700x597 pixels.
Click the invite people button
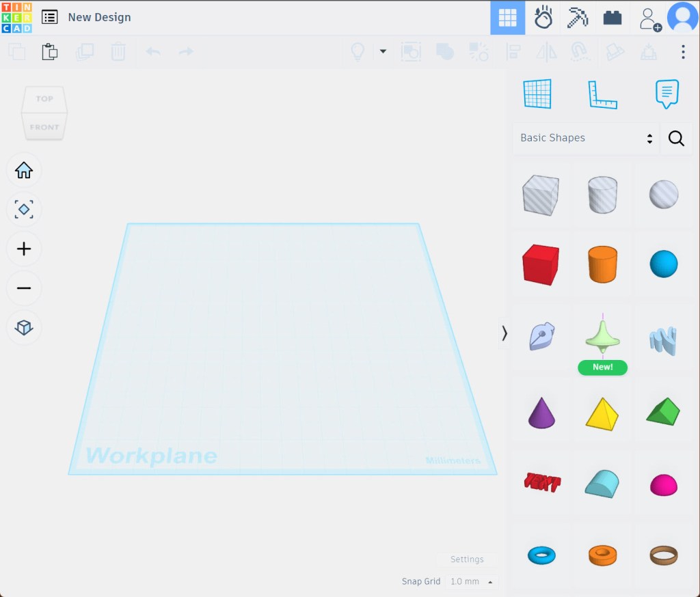tap(649, 18)
